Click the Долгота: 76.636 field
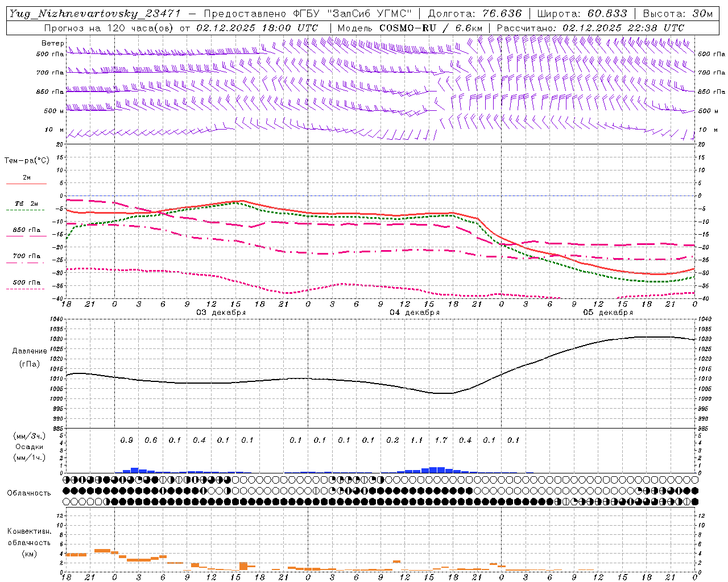 (x=474, y=14)
